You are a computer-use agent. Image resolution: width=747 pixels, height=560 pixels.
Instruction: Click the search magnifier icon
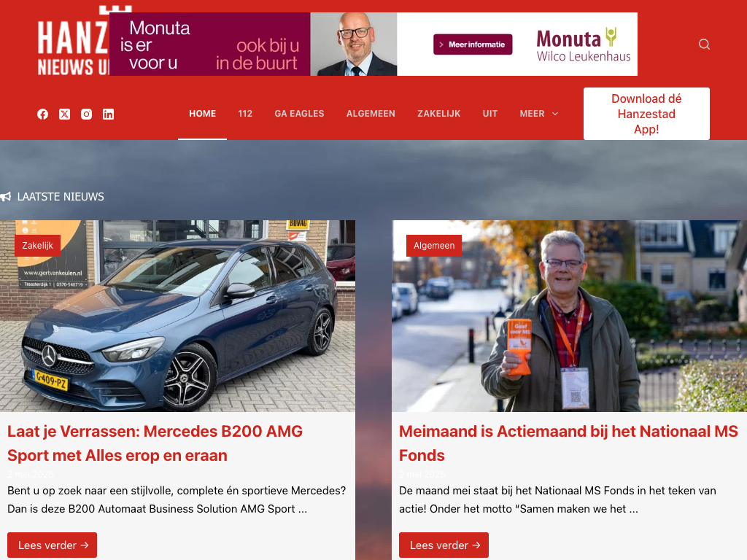(704, 44)
